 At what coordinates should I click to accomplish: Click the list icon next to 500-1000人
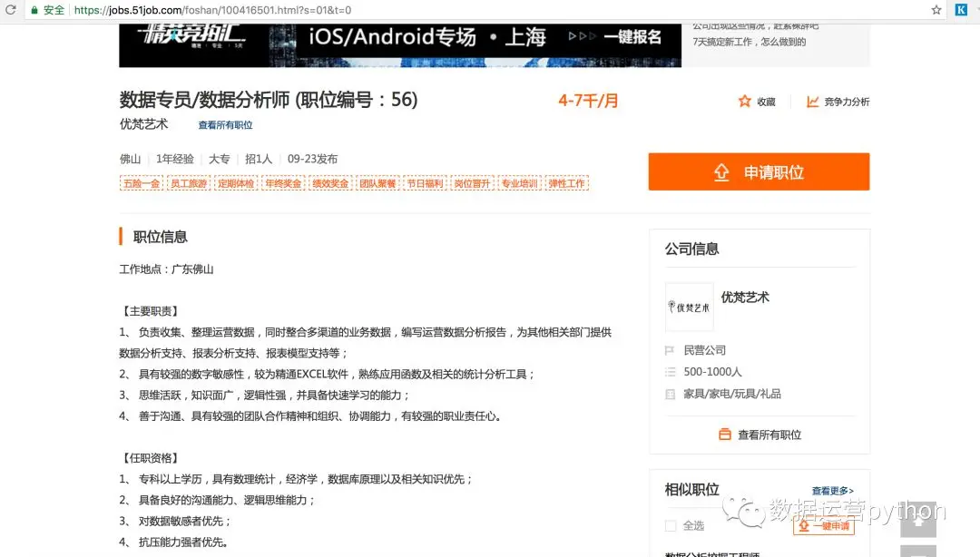point(670,372)
